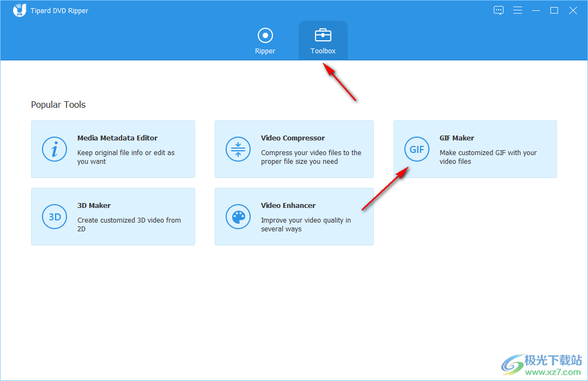Click the Ripper disc icon
The height and width of the screenshot is (381, 588).
pyautogui.click(x=265, y=35)
